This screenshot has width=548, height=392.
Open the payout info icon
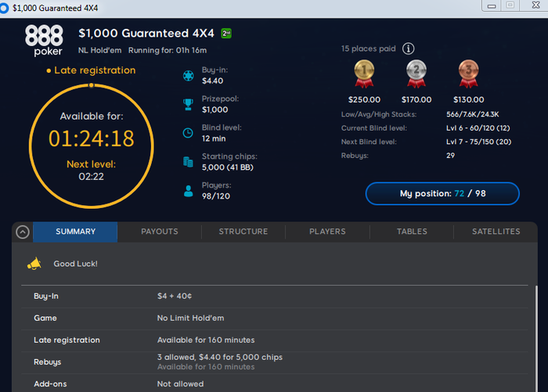tap(408, 49)
